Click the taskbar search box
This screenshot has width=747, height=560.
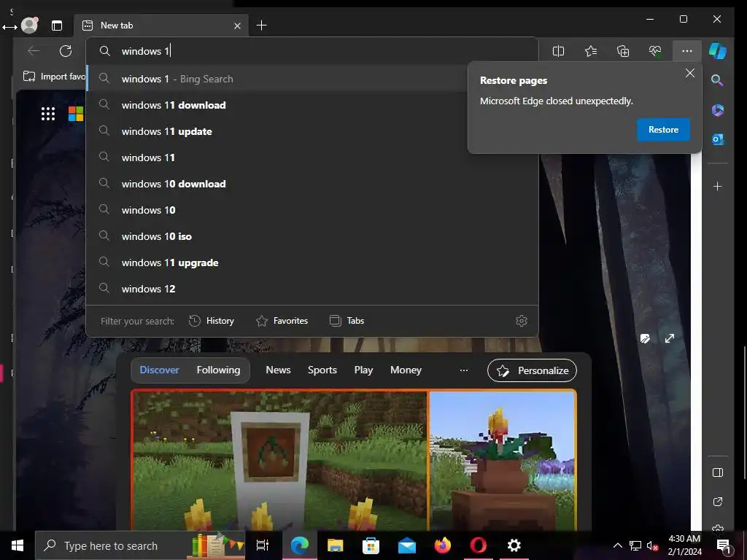click(140, 545)
